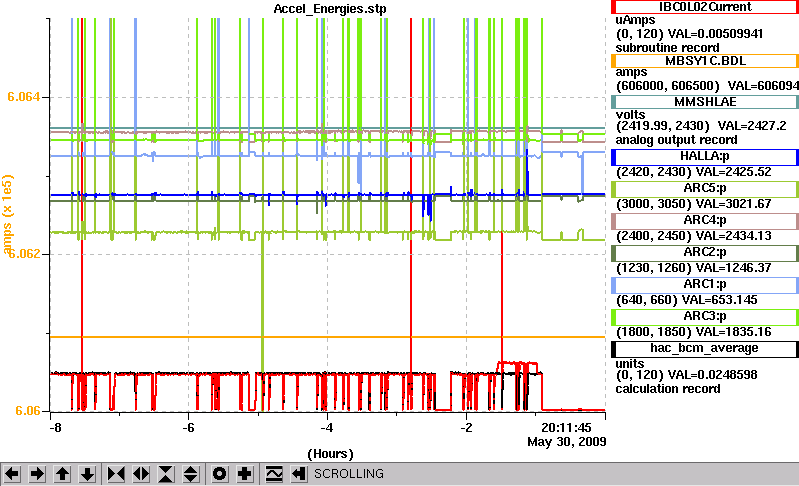Click the -8 hours tick label
This screenshot has height=486, width=799.
coord(55,427)
